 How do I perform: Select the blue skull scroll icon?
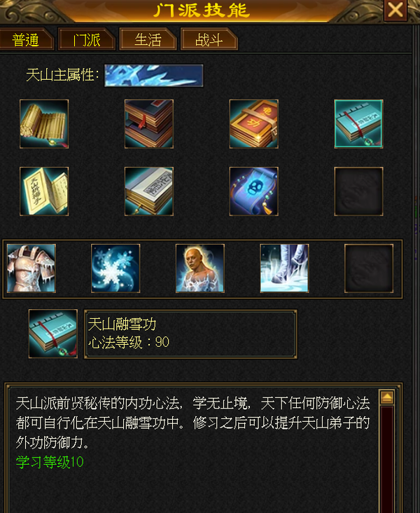[254, 191]
